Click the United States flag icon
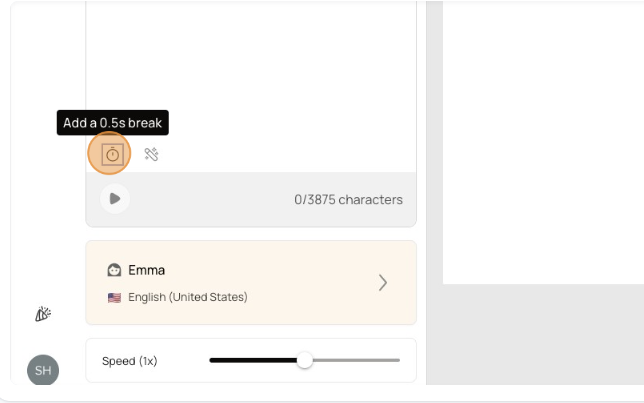644x403 pixels. tap(114, 297)
